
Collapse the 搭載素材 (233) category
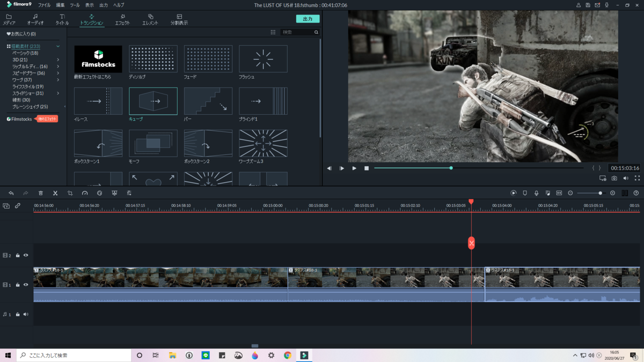tap(58, 47)
